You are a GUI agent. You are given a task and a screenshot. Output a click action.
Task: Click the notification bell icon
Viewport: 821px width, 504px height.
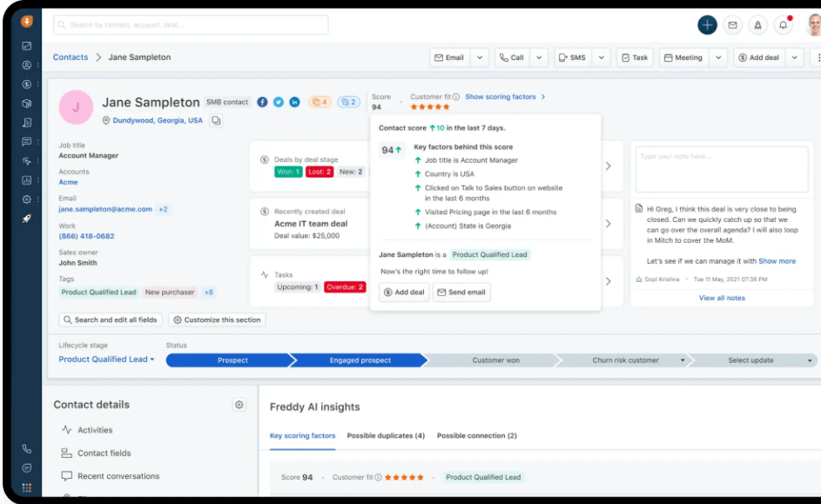783,25
